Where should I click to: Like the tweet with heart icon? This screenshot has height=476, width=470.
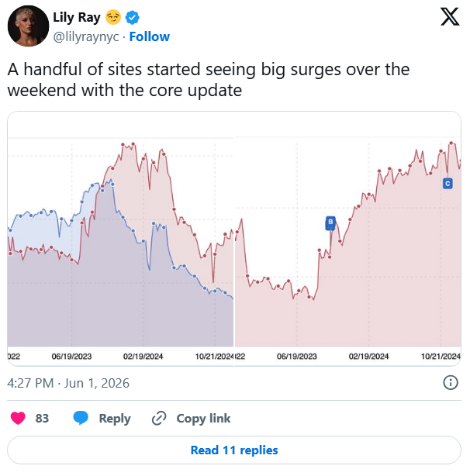pos(18,418)
